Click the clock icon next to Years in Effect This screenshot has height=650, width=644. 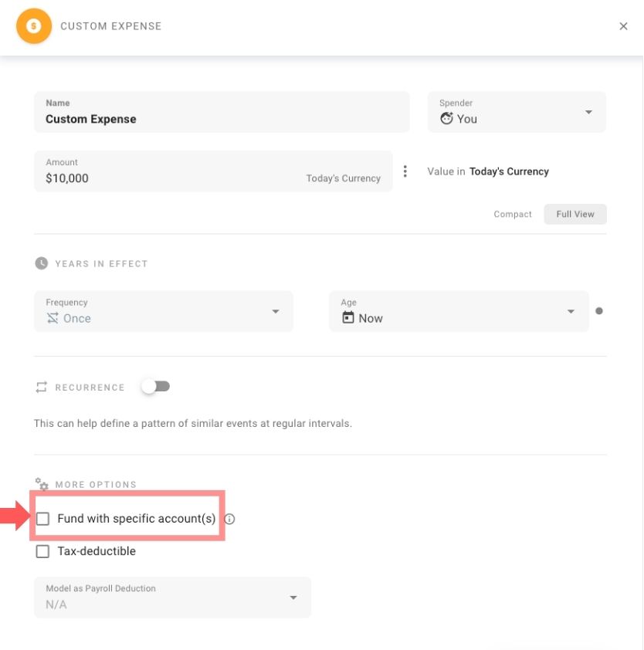(x=41, y=263)
